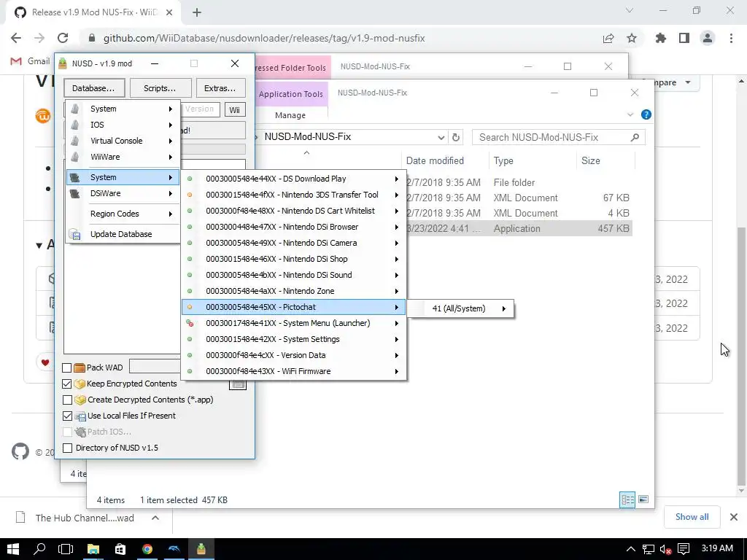This screenshot has width=747, height=560.
Task: Click the Wii console toggle button
Action: [x=235, y=110]
